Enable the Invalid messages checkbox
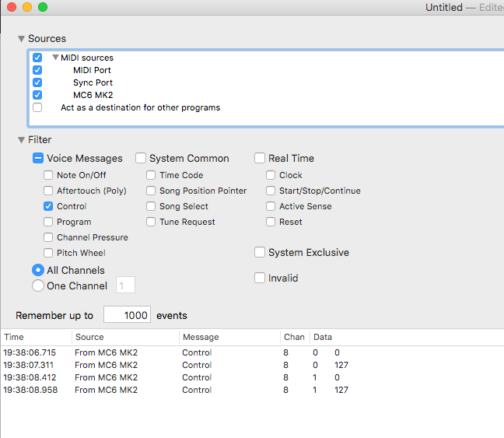Screen dimensions: 504x438 [x=260, y=278]
